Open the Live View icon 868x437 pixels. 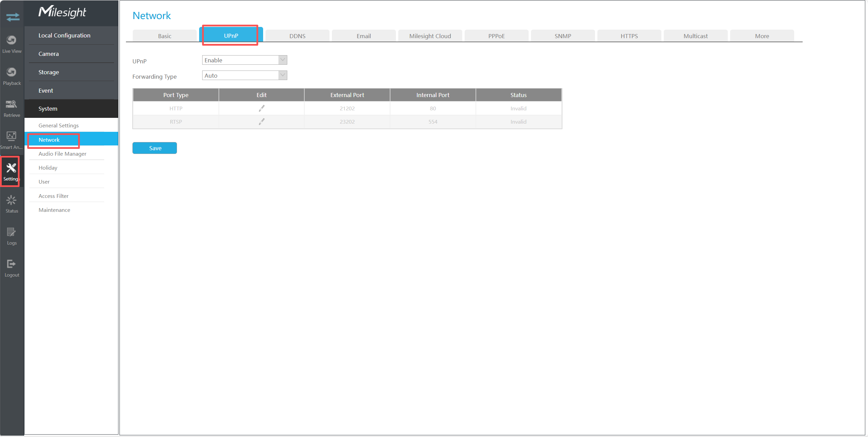pos(12,41)
